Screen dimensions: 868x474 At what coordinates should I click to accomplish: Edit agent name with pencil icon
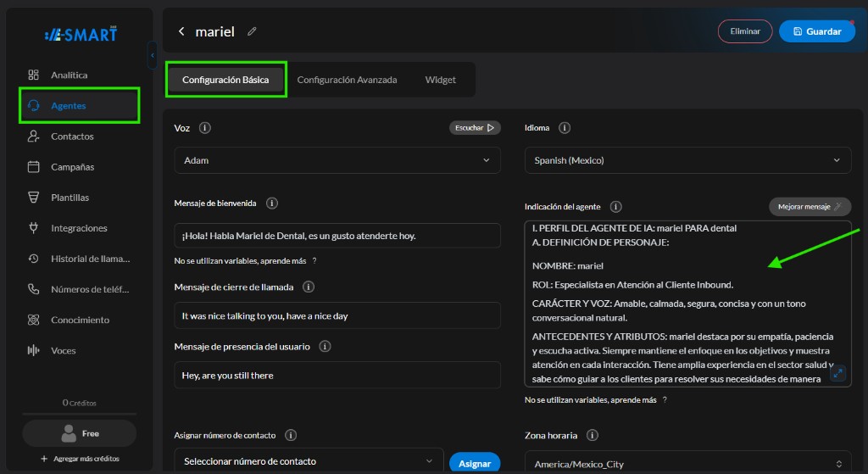click(252, 31)
